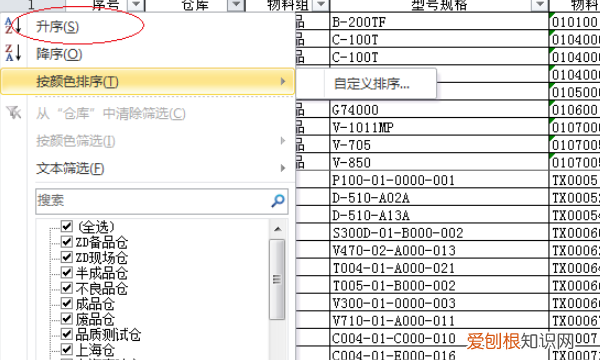This screenshot has height=360, width=600.
Task: Open the 物料组 column filter dropdown
Action: [x=321, y=5]
